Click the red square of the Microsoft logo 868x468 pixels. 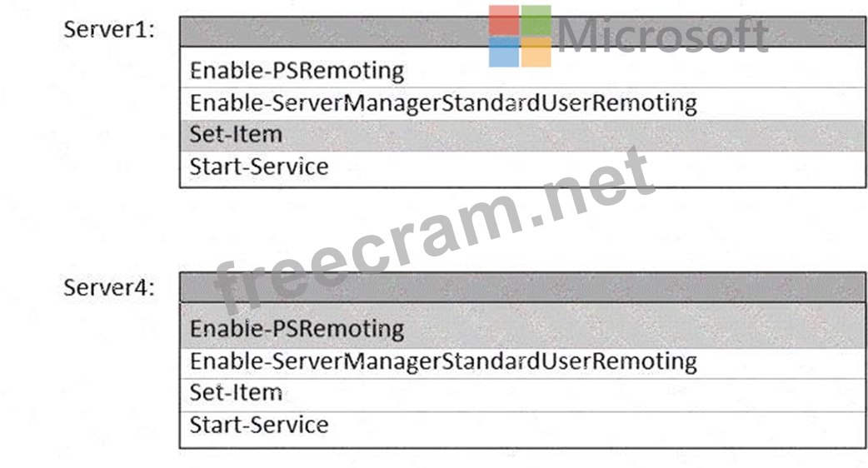[505, 21]
